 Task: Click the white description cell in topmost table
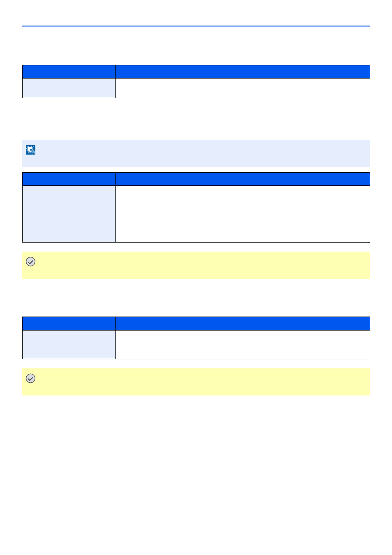point(243,88)
